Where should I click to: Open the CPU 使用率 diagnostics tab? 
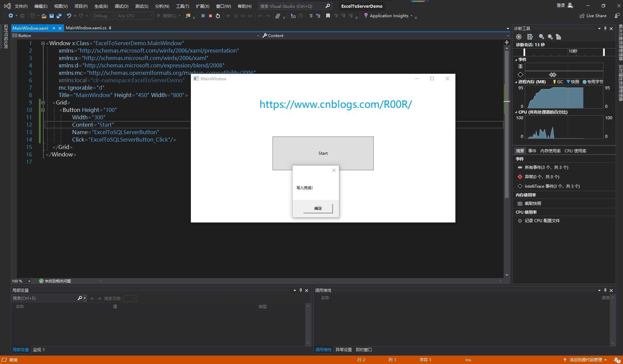[x=575, y=151]
